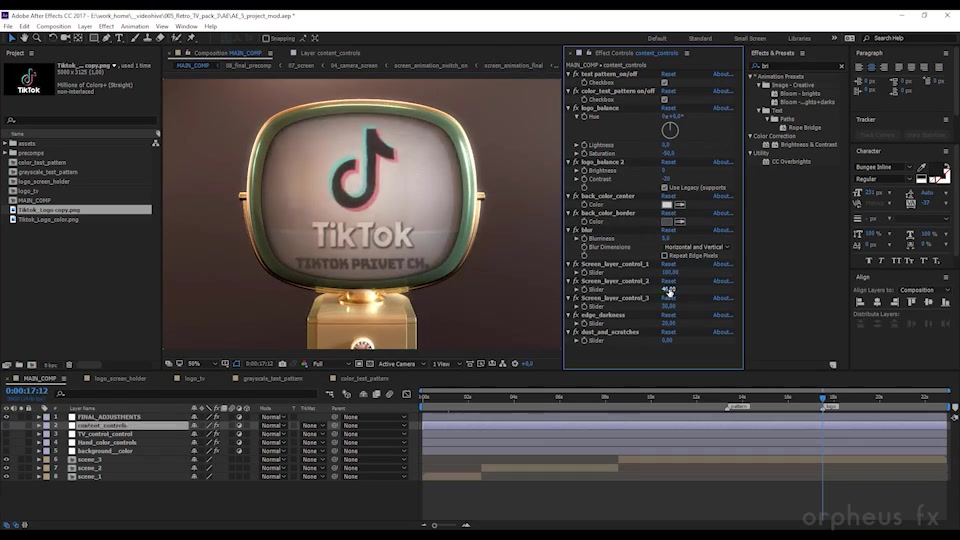Reset the edge_darkness effect
This screenshot has height=540, width=960.
668,315
